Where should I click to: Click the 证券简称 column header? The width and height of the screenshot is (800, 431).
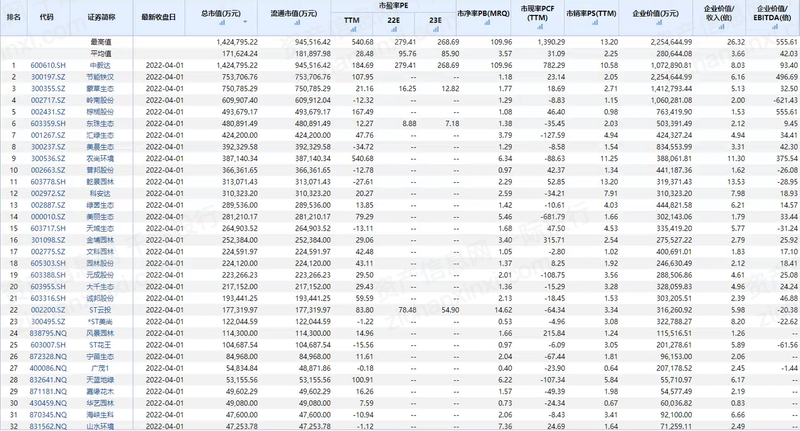tap(101, 17)
